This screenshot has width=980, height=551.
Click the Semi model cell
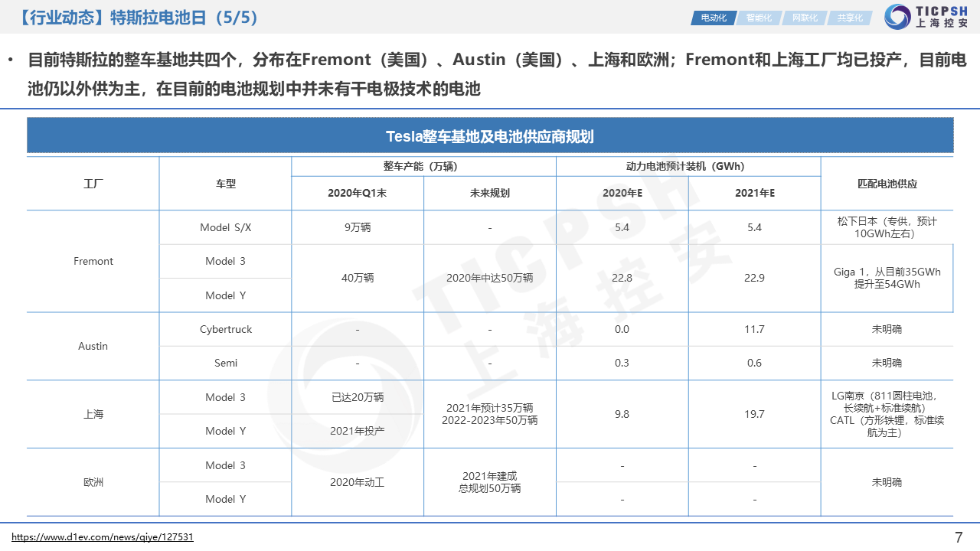[226, 363]
